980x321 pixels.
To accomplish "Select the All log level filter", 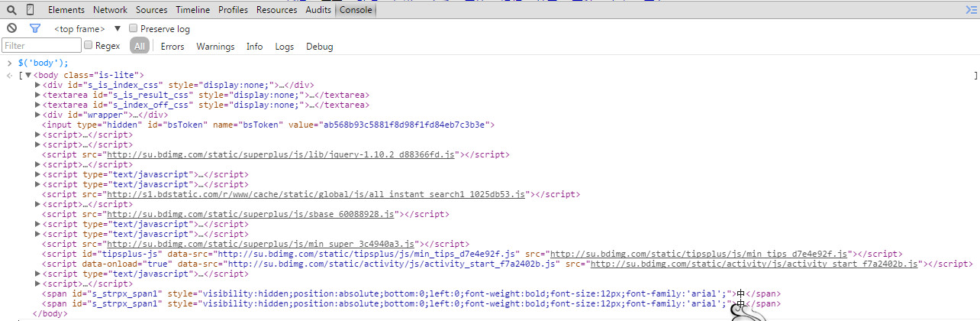I will click(140, 46).
